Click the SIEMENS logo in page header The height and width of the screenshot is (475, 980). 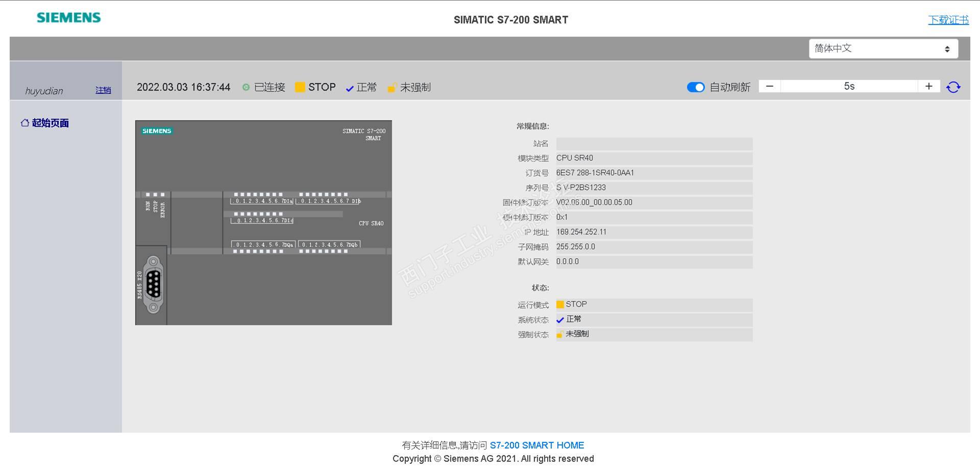[x=69, y=18]
